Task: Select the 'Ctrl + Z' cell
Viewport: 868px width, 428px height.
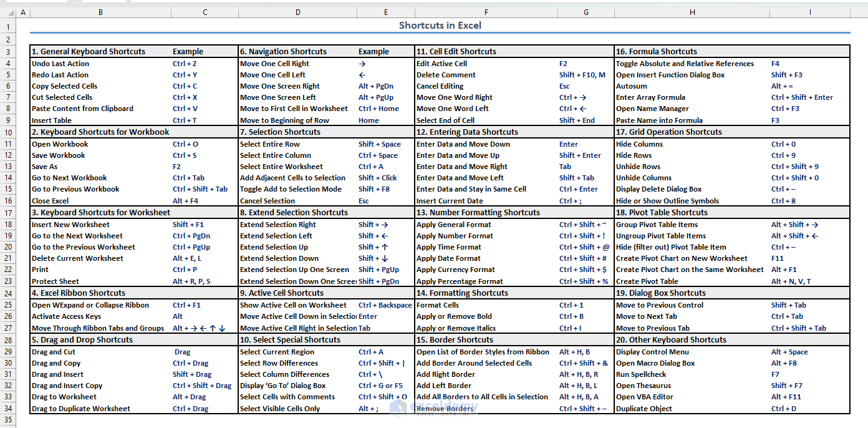Action: 205,64
